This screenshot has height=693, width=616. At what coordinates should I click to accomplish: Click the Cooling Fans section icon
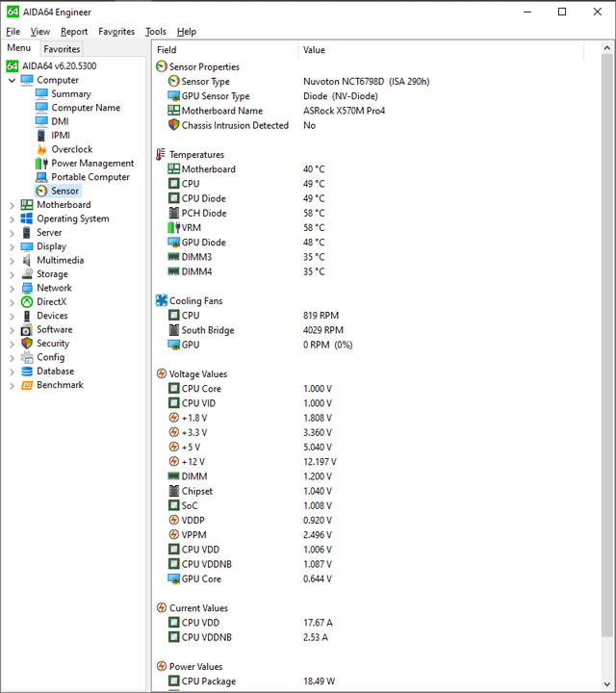pyautogui.click(x=162, y=300)
